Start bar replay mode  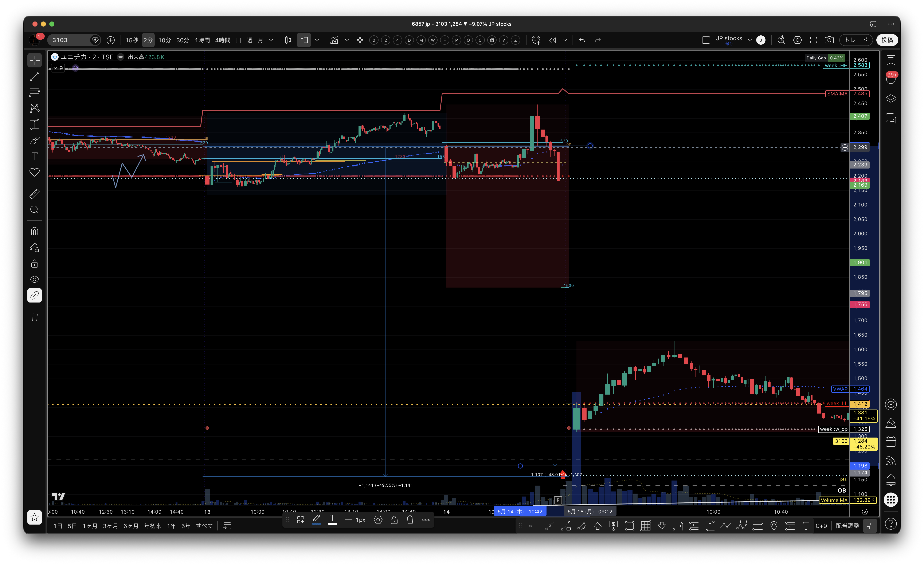coord(553,40)
